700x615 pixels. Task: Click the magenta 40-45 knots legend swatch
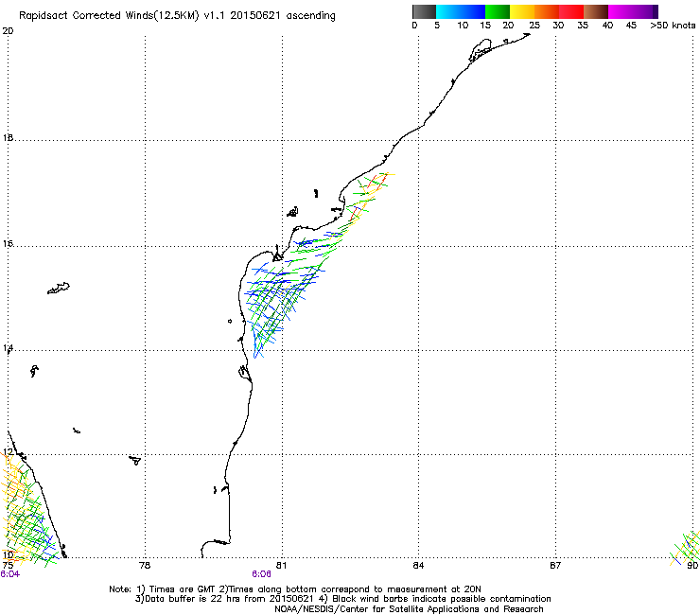pos(621,11)
